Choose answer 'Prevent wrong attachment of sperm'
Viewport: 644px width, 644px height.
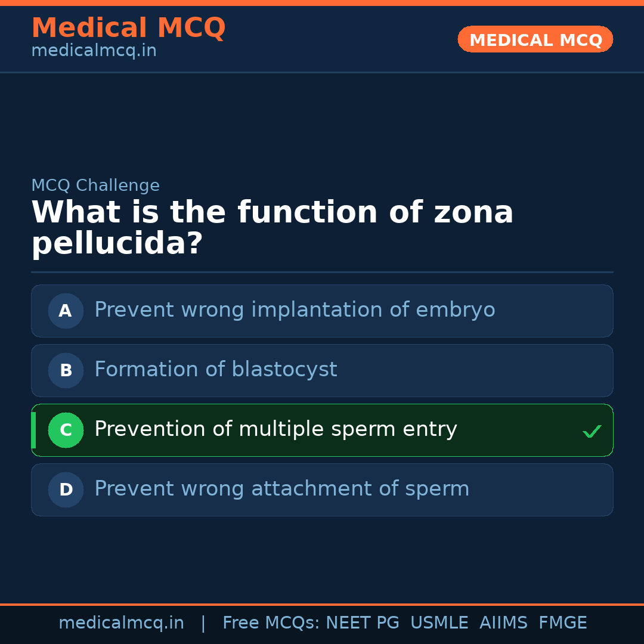(281, 489)
